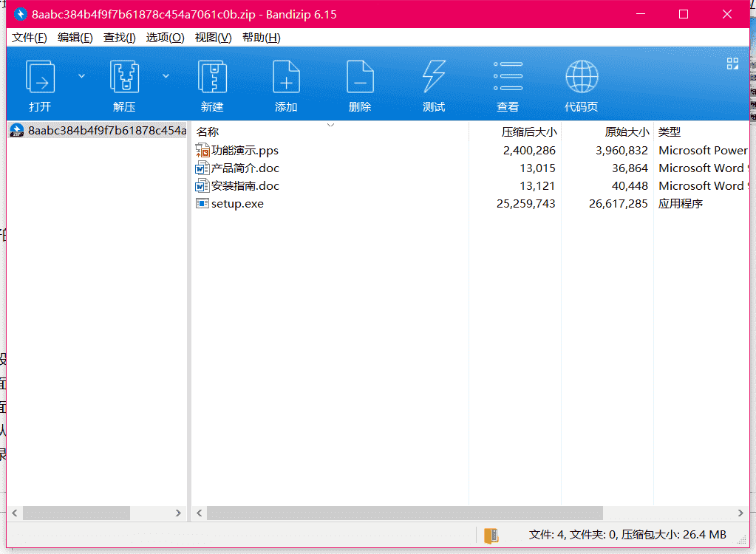Expand the Open (打开) dropdown arrow
756x554 pixels.
81,76
